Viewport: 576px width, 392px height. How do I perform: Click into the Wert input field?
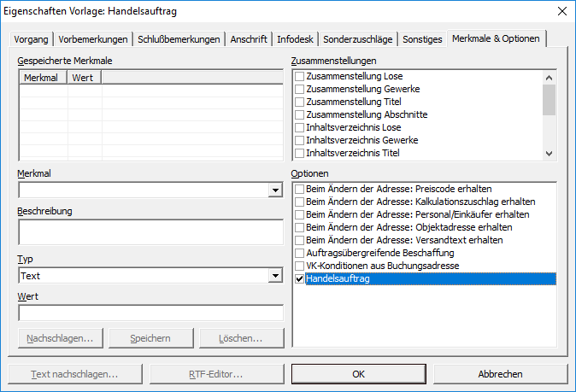pos(150,313)
